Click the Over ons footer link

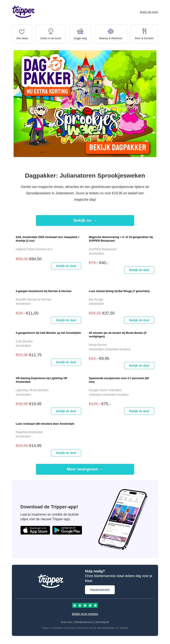[66, 622]
